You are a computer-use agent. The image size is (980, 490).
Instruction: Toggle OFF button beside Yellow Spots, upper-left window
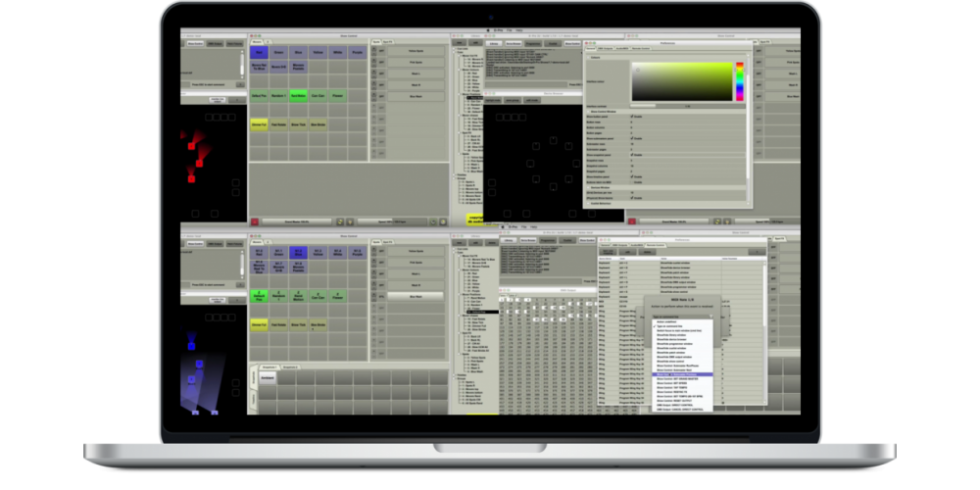pyautogui.click(x=381, y=51)
